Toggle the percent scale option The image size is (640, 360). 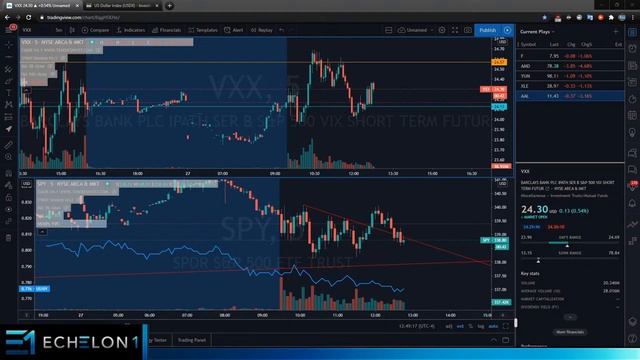click(471, 326)
